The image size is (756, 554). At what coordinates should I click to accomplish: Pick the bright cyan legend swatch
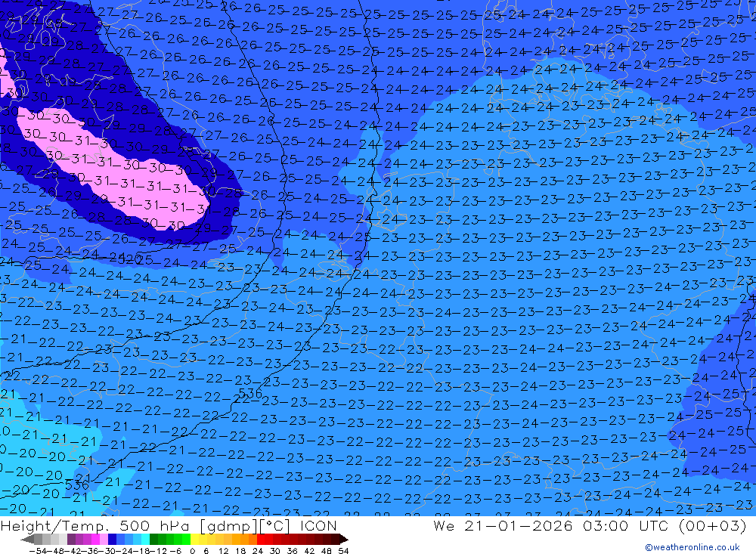point(145,540)
